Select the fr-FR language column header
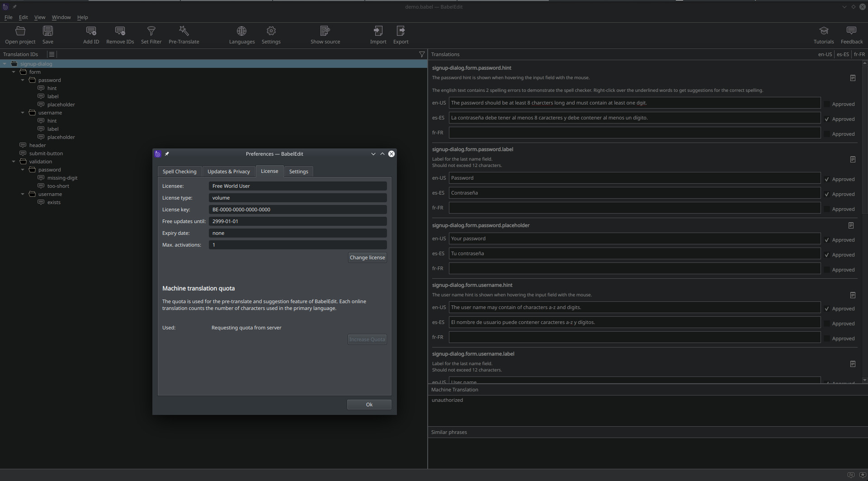The image size is (868, 481). [859, 54]
